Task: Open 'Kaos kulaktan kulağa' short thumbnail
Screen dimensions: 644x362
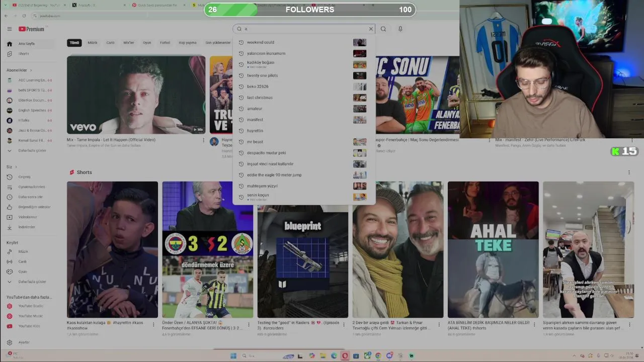Action: coord(112,249)
